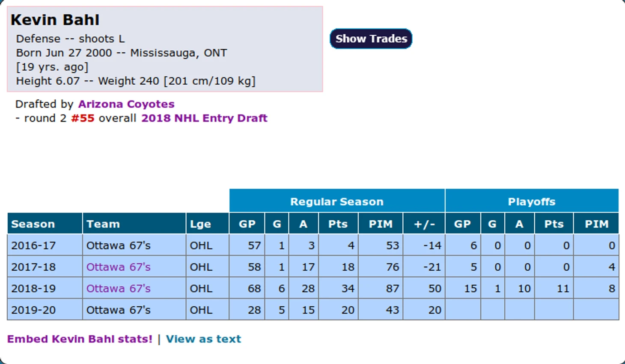Open the Arizona Coyotes team page
The height and width of the screenshot is (364, 625).
coord(126,104)
